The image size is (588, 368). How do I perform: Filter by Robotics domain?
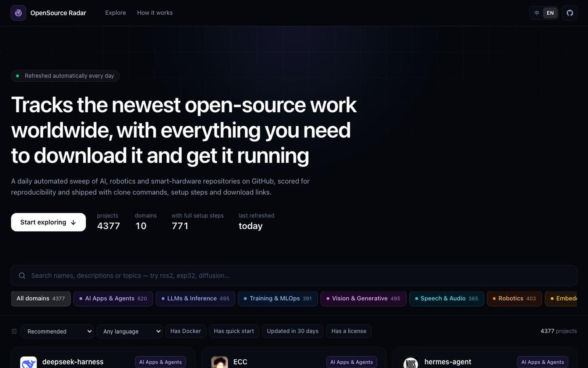[514, 299]
